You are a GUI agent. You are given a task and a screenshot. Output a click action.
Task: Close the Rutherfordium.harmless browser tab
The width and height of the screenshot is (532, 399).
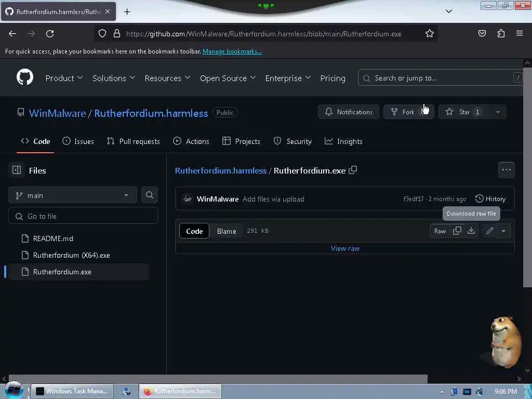pos(107,11)
